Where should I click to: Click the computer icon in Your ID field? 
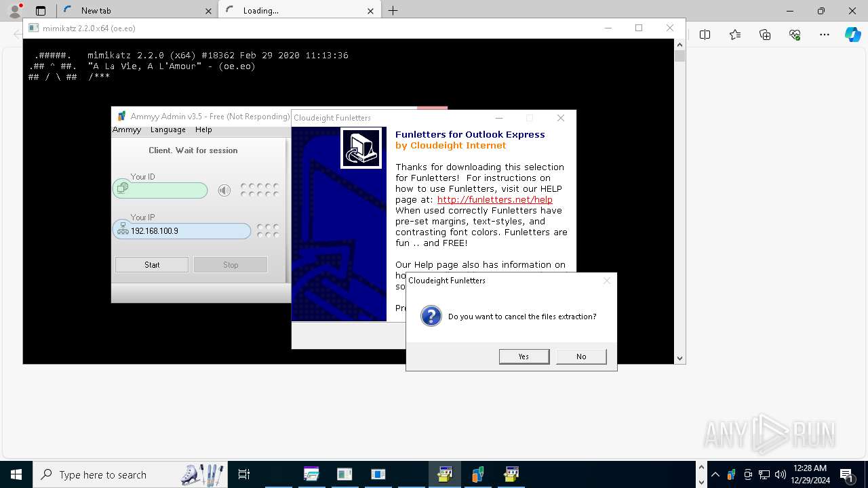(x=123, y=188)
